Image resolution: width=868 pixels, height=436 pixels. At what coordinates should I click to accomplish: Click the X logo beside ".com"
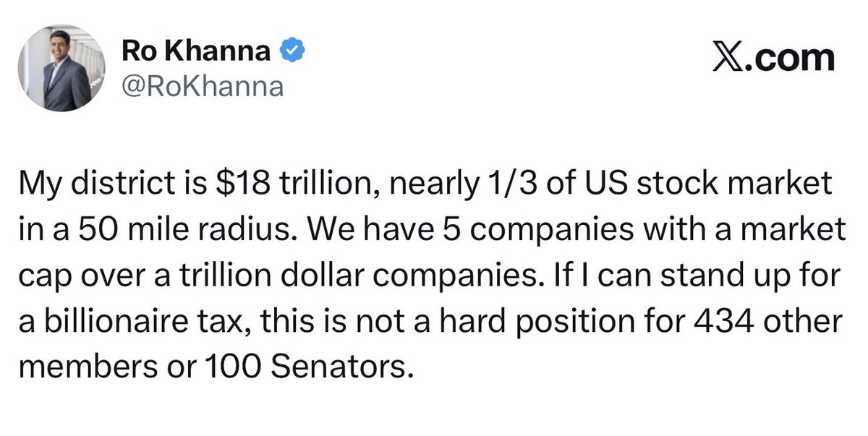[x=727, y=58]
